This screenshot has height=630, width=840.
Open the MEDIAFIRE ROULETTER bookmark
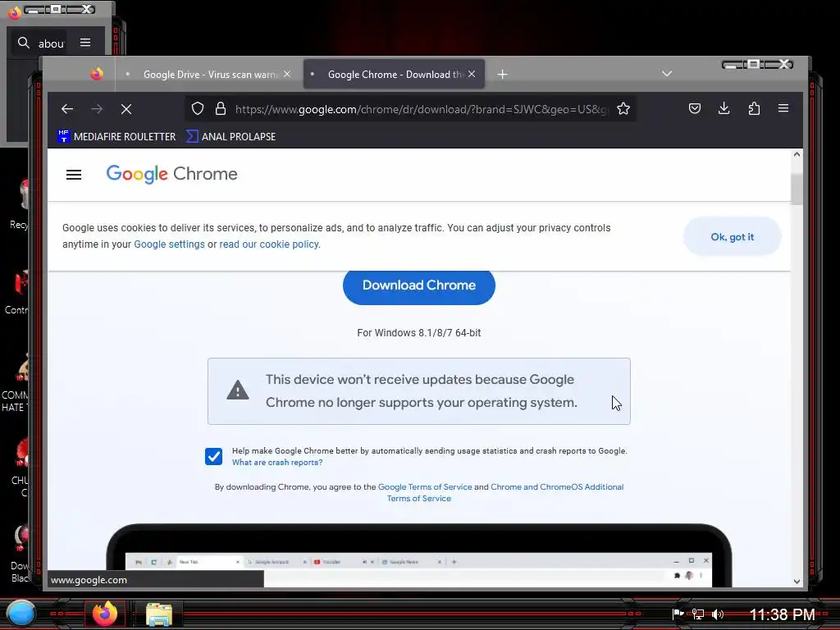pos(116,137)
